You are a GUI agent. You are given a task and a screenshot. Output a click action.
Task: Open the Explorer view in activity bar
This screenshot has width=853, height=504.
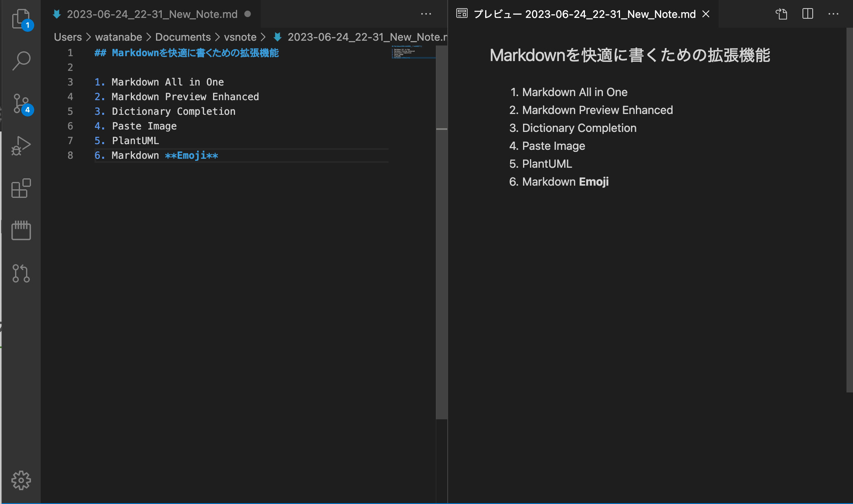(21, 19)
